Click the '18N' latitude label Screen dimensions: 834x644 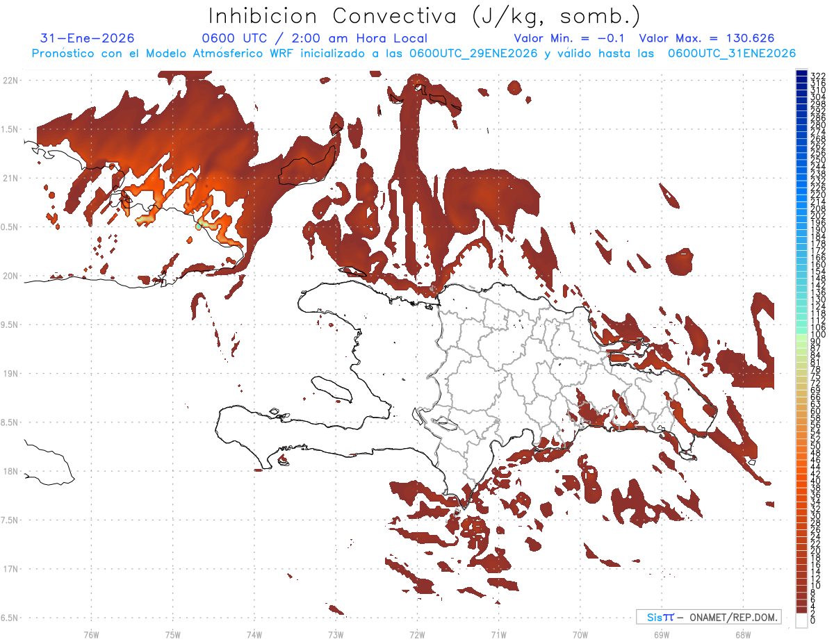pos(10,472)
